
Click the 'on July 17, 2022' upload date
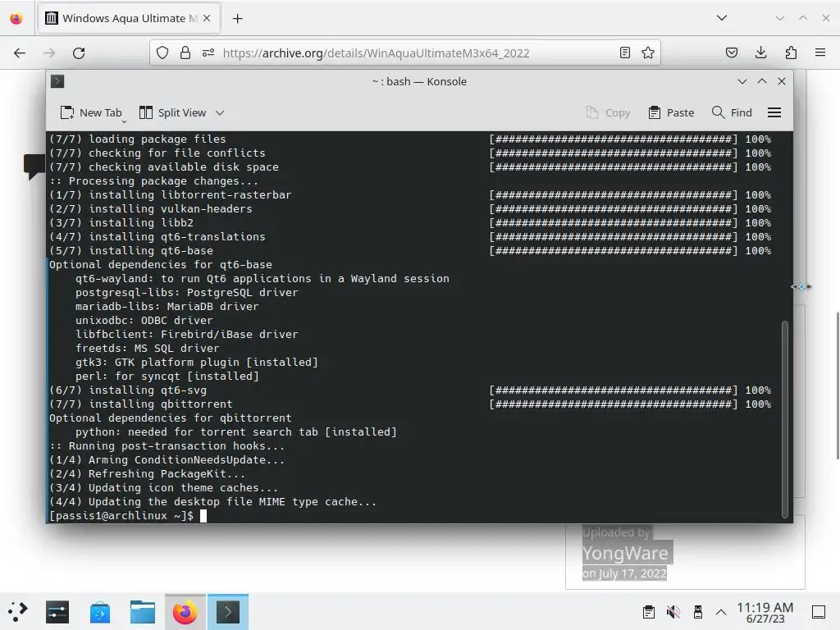(624, 573)
